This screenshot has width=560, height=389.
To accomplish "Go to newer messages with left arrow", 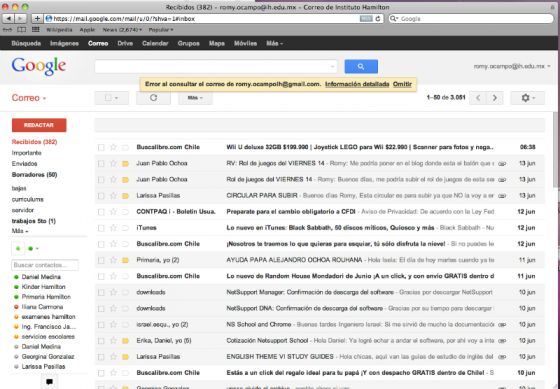I will 478,98.
